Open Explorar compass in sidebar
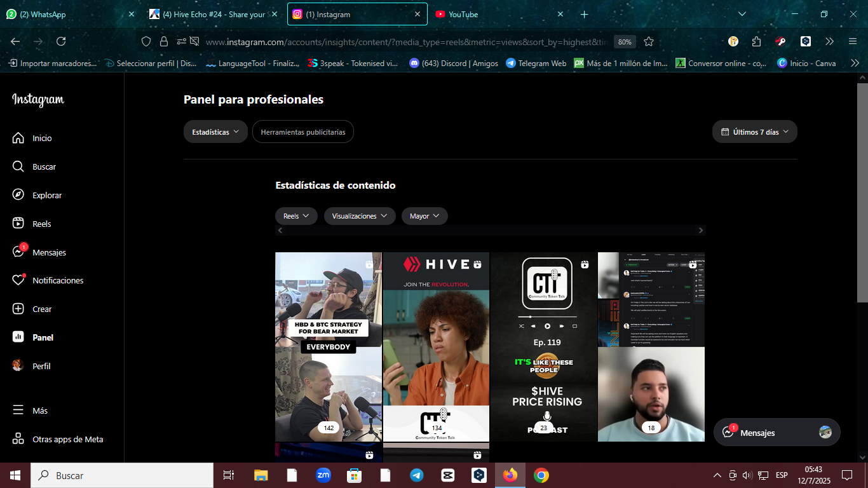 pos(37,195)
